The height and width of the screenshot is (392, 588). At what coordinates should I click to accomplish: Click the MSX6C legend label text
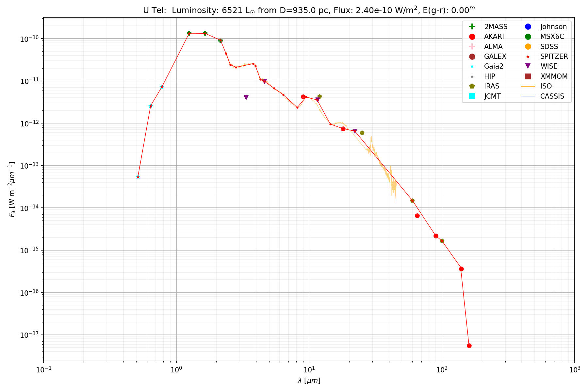pyautogui.click(x=552, y=37)
